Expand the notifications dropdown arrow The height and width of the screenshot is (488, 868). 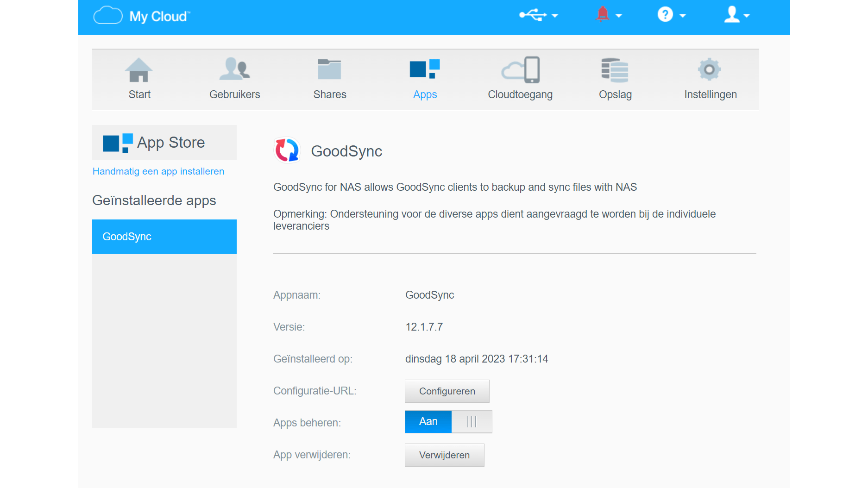click(x=619, y=16)
